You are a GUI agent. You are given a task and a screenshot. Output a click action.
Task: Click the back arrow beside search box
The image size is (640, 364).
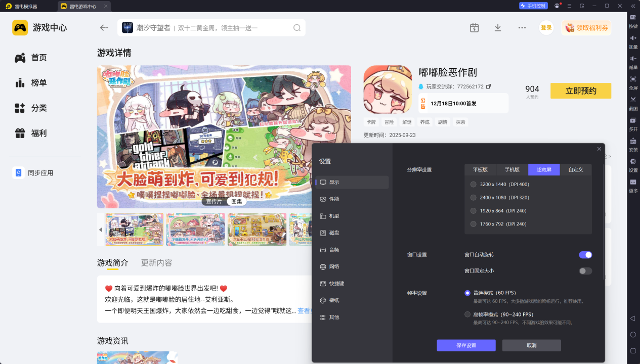(x=104, y=28)
